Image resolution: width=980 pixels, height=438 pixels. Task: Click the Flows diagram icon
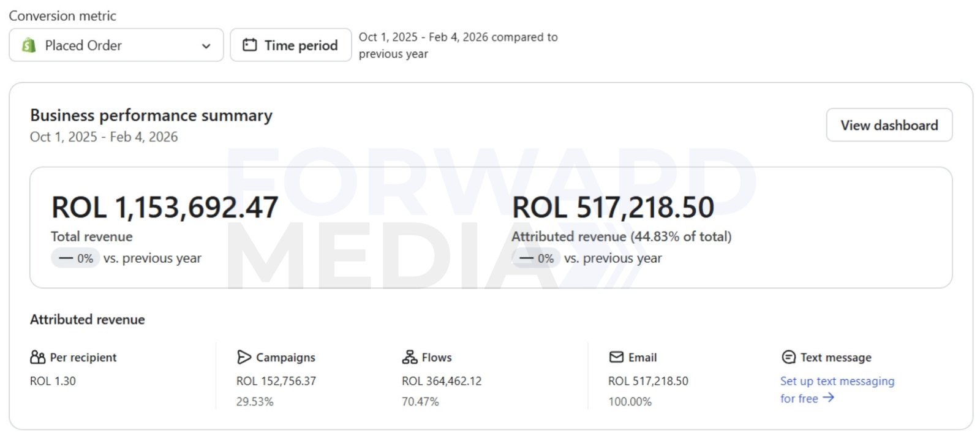[x=409, y=357]
